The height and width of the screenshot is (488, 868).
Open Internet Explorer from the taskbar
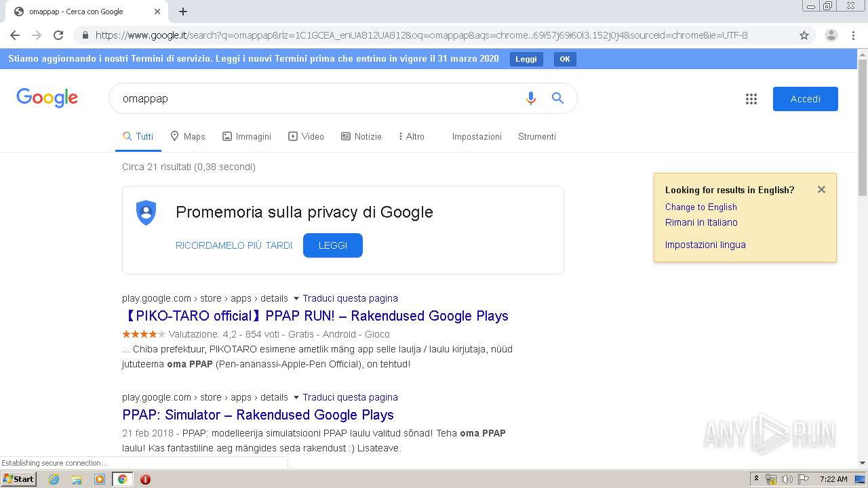pos(54,479)
